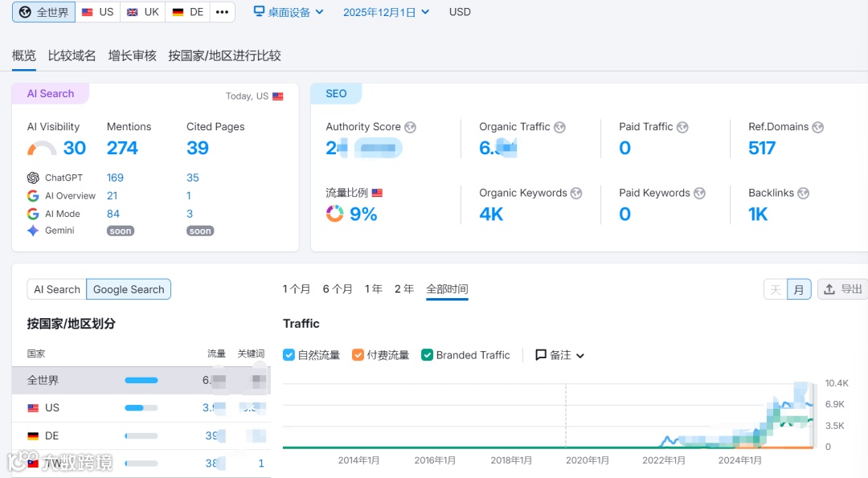Image resolution: width=868 pixels, height=478 pixels.
Task: Click the Google icon beside AI Mode
Action: point(33,214)
